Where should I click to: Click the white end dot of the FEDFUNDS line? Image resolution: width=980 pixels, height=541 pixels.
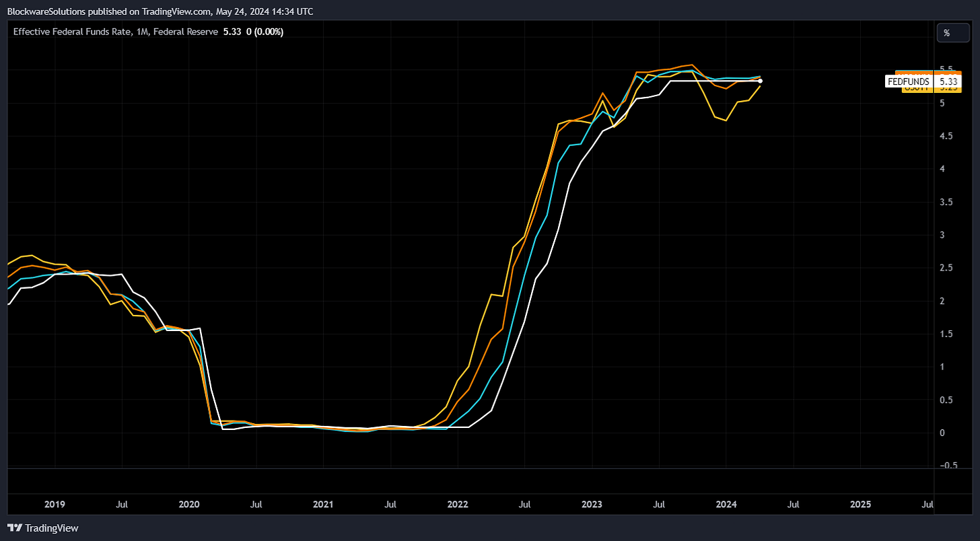tap(760, 81)
